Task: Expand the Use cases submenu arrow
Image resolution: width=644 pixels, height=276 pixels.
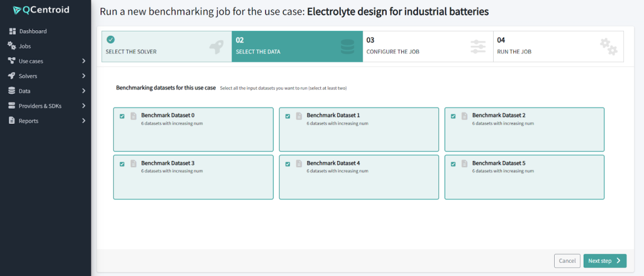Action: point(84,61)
